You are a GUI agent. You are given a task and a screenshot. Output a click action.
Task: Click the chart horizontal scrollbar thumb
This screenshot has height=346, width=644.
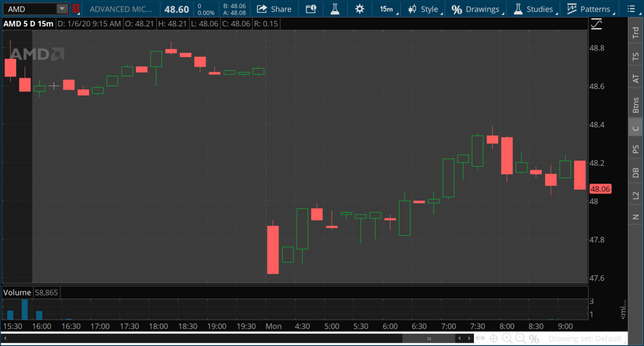tap(429, 338)
